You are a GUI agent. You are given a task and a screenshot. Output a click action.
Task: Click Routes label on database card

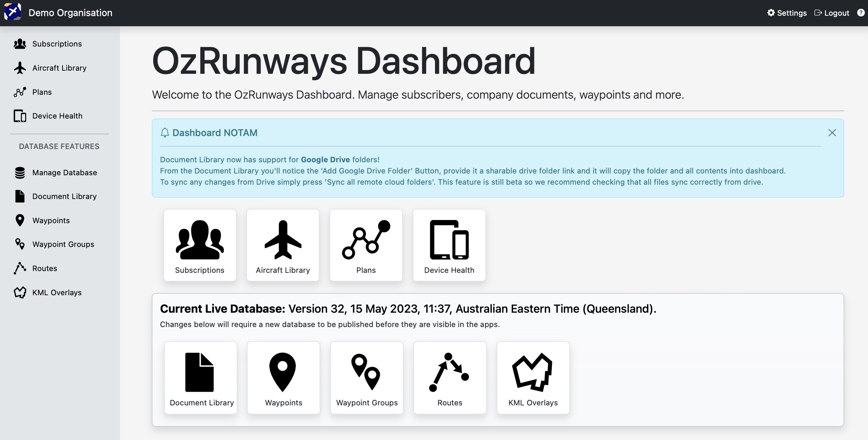[450, 403]
